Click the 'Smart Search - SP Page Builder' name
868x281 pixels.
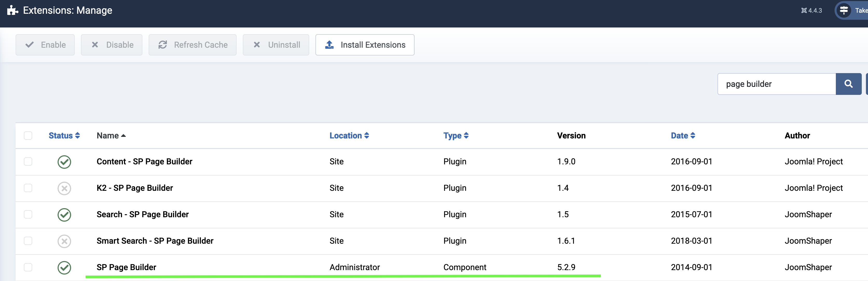click(x=155, y=241)
